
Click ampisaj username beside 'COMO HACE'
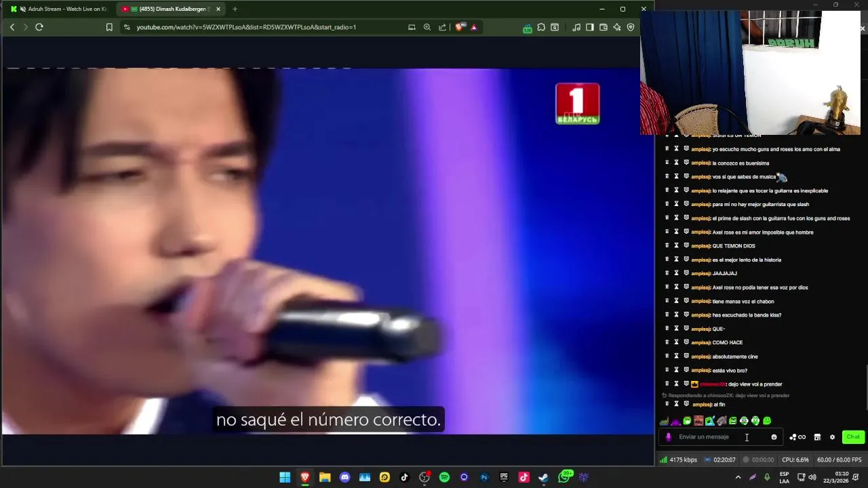pyautogui.click(x=701, y=343)
